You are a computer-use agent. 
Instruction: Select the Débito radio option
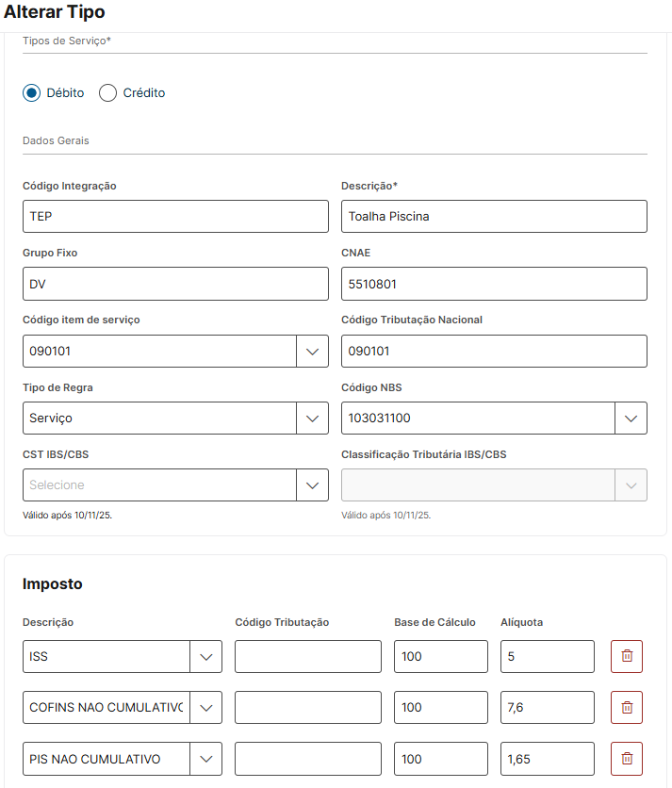click(x=32, y=93)
